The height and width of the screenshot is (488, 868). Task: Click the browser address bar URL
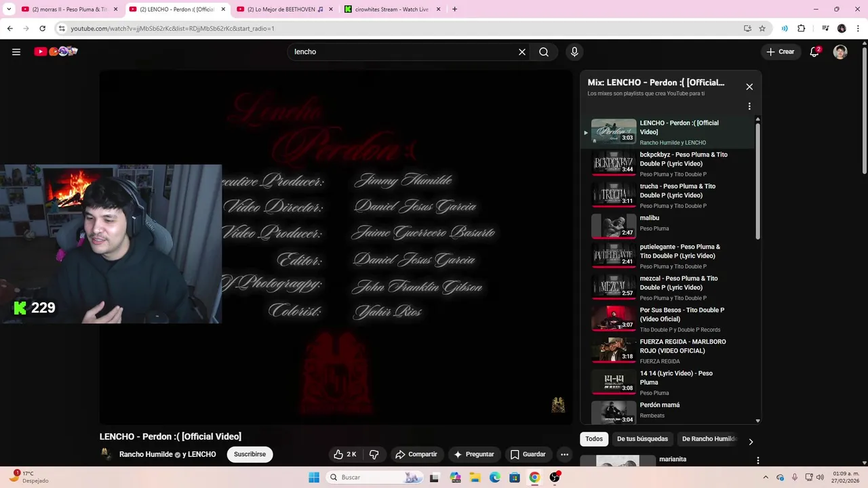click(172, 28)
